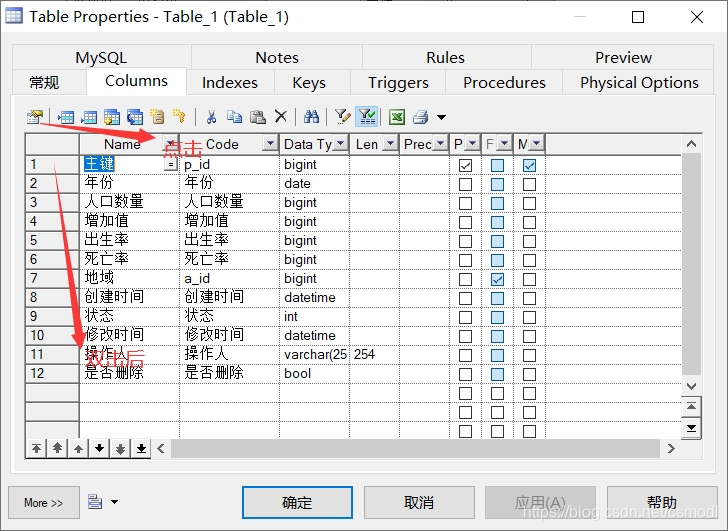Click the dialog menu icon beside More
The image size is (728, 531).
[x=95, y=501]
